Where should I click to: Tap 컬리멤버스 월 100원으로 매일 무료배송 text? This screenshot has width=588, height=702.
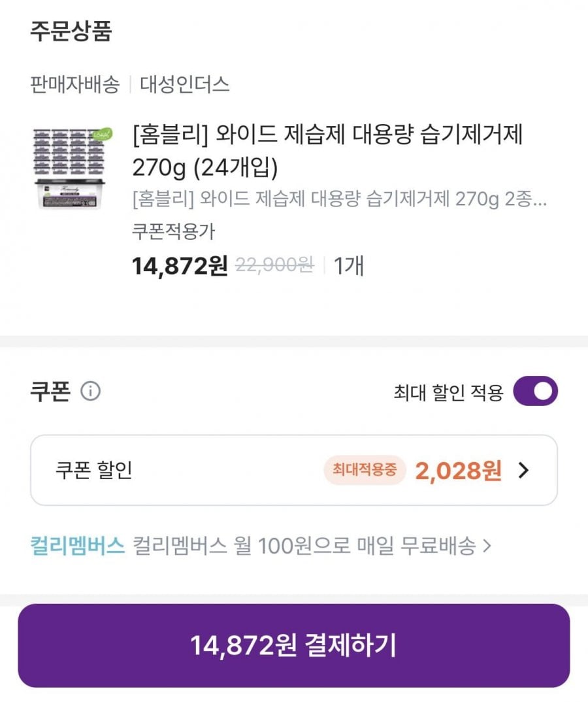304,546
